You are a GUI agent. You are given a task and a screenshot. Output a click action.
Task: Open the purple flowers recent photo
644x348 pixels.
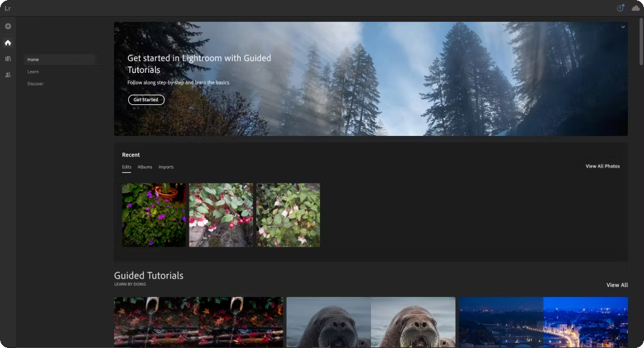[x=154, y=215]
